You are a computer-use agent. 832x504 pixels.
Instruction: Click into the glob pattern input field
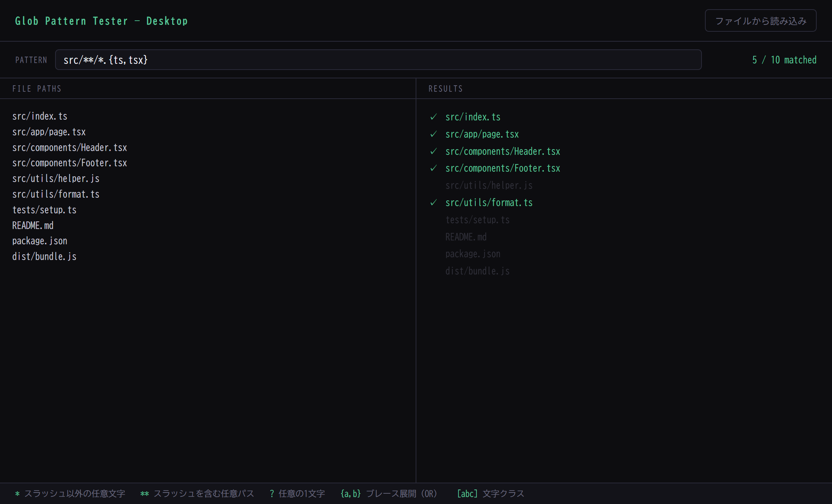click(x=378, y=60)
